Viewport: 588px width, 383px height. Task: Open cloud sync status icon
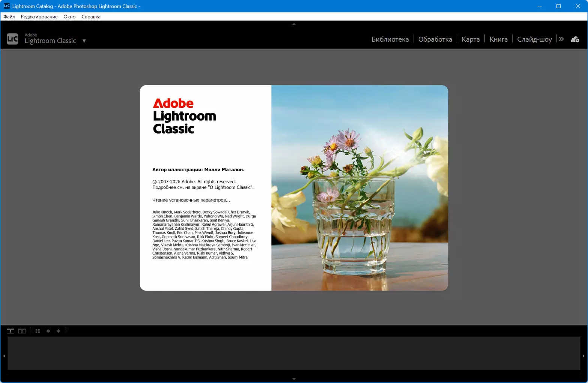click(x=575, y=39)
